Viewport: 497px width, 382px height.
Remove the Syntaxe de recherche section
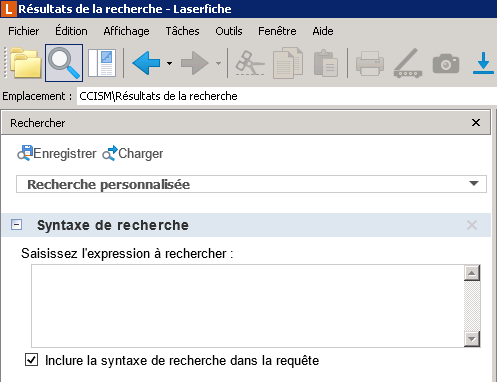[x=472, y=225]
